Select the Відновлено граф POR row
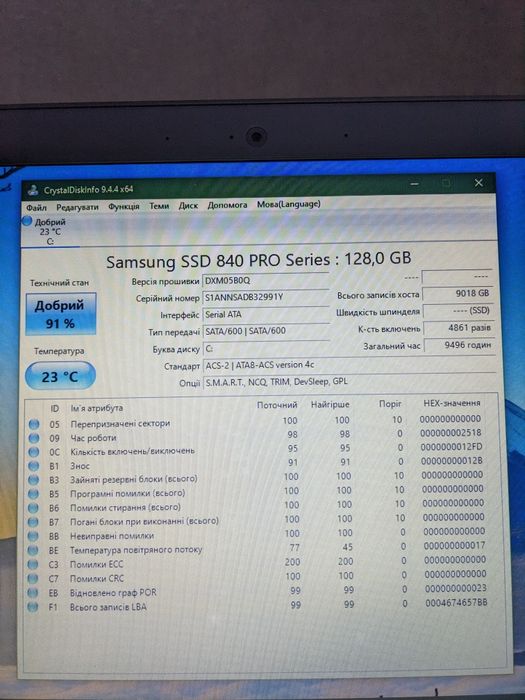This screenshot has height=700, width=525. click(x=261, y=592)
